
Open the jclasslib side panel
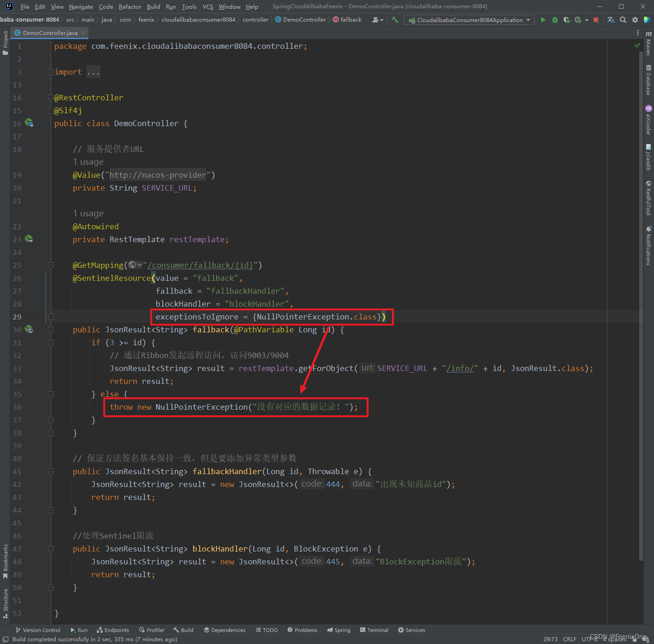648,157
